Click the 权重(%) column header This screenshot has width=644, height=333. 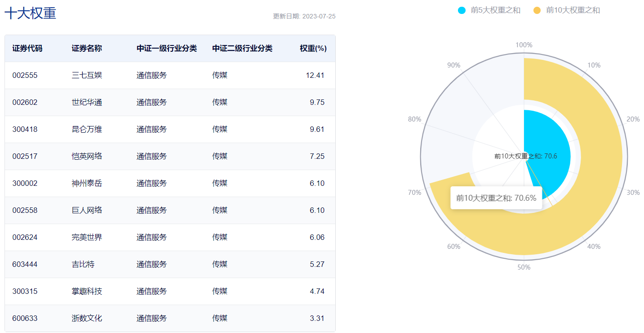point(313,48)
